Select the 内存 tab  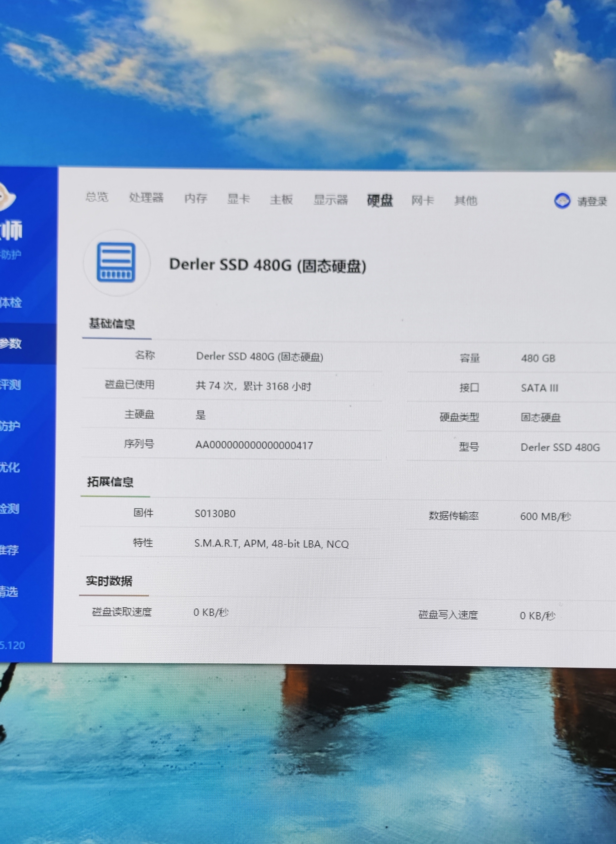click(196, 198)
